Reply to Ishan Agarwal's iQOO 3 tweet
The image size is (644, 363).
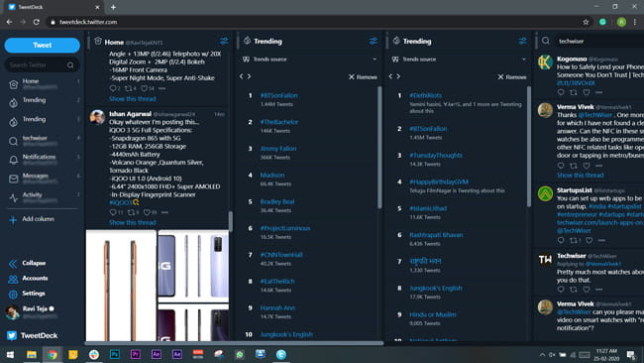click(x=113, y=212)
